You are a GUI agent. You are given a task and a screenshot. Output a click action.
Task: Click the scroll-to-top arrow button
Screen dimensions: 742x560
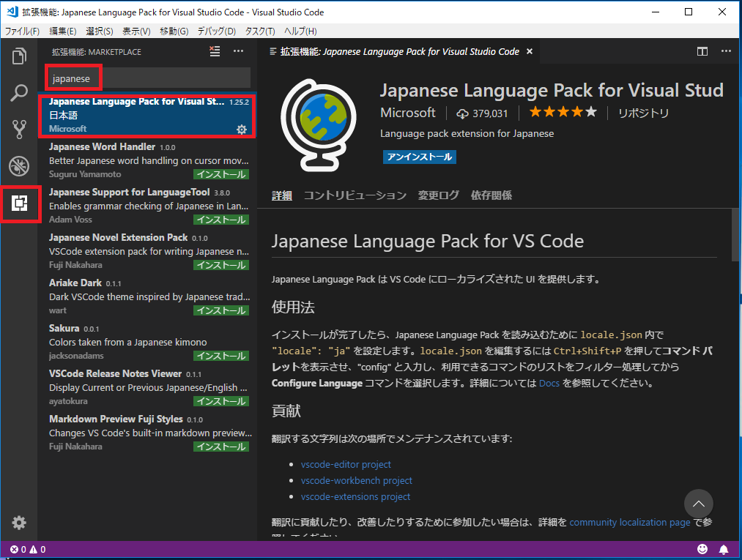pos(699,504)
